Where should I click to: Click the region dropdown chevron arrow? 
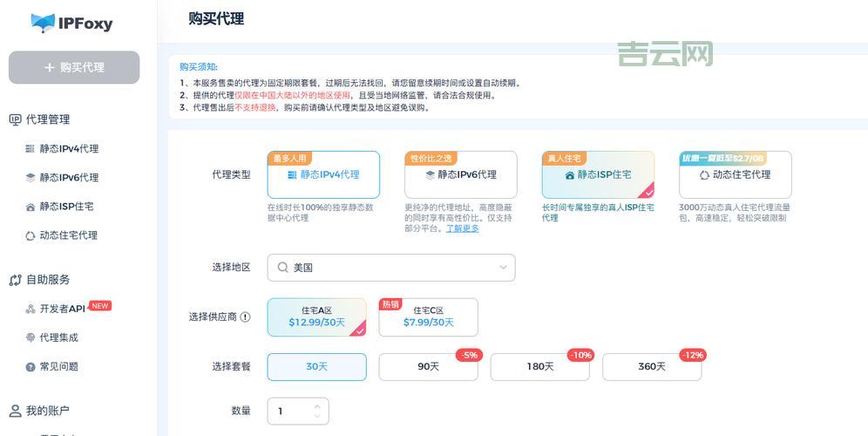point(503,268)
